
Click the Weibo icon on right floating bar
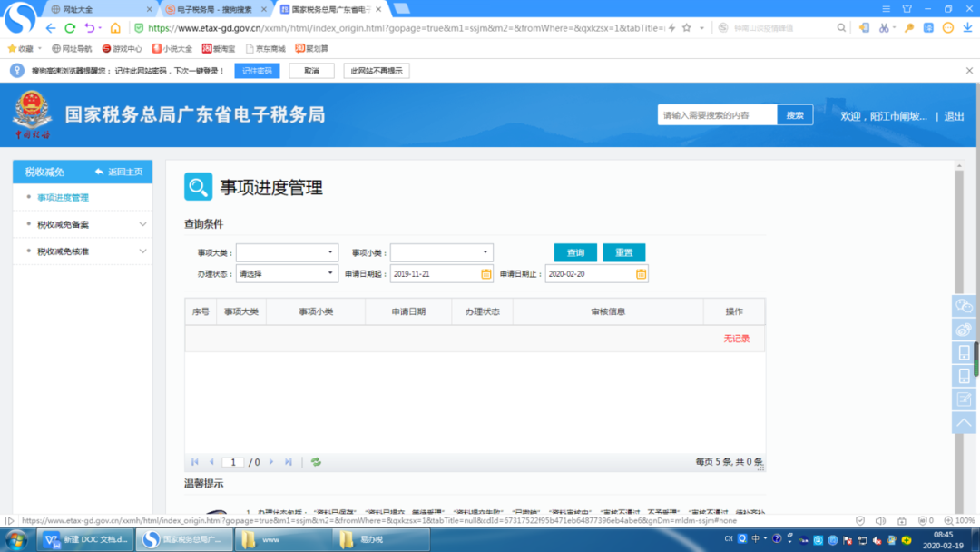(x=964, y=330)
